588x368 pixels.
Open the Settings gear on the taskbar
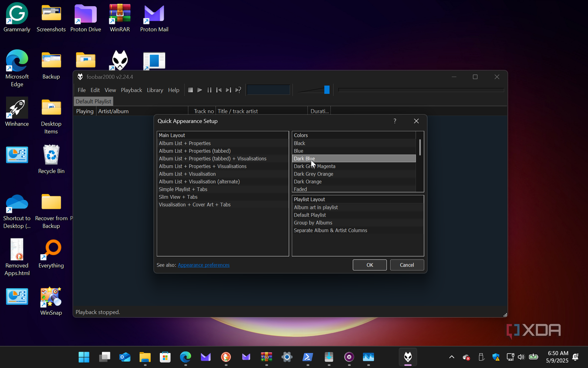click(x=287, y=357)
